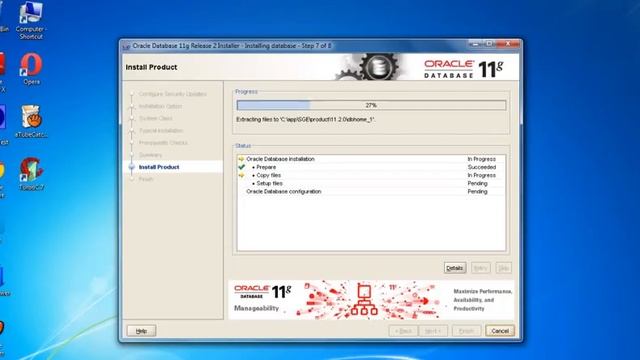Click the greyed-out Finish button
640x360 pixels.
tap(467, 331)
